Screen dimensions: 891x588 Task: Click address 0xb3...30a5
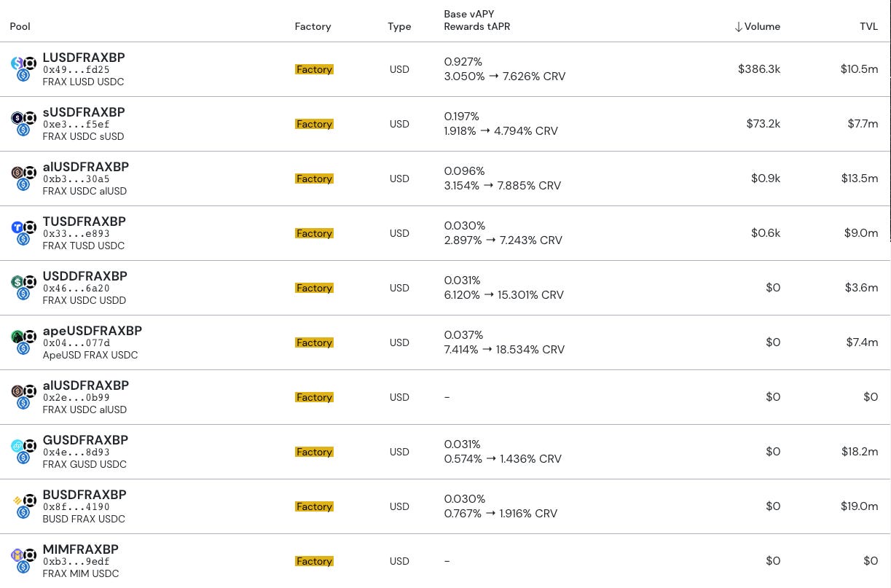coord(76,179)
